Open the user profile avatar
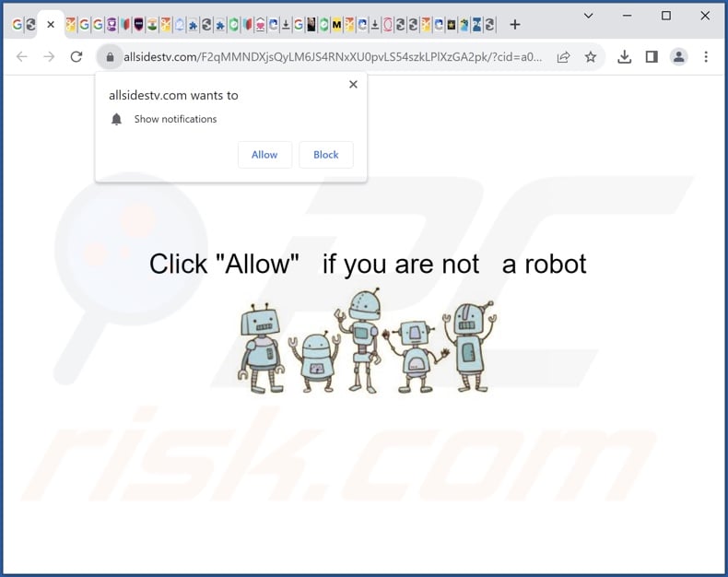Image resolution: width=728 pixels, height=577 pixels. click(678, 56)
